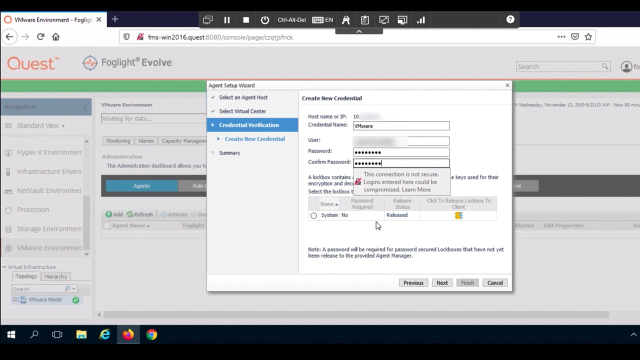The height and width of the screenshot is (360, 640).
Task: Close the VMware Environment browser tab
Action: (99, 20)
